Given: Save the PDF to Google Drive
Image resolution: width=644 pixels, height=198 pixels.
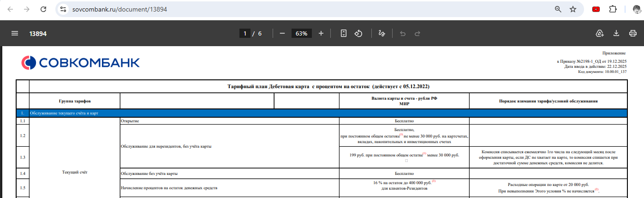Looking at the screenshot, I should pos(600,34).
